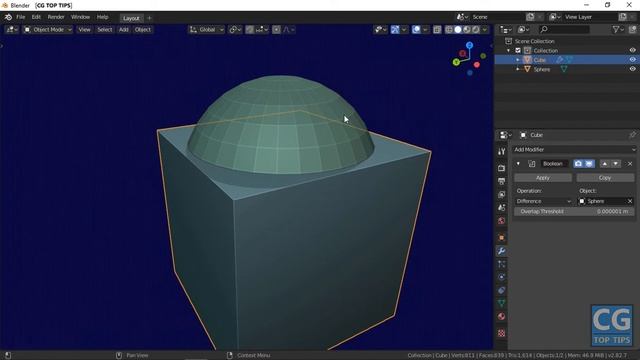
Task: Switch to wireframe viewport shading
Action: click(x=449, y=30)
